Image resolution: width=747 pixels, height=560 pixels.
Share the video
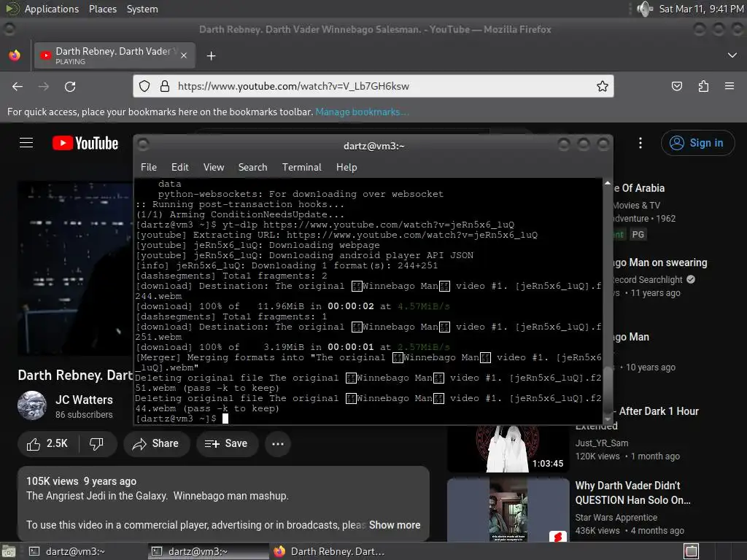click(x=156, y=444)
